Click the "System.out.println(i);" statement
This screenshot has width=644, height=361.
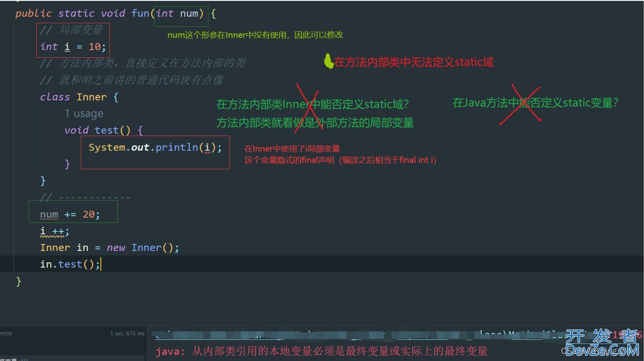click(x=155, y=148)
